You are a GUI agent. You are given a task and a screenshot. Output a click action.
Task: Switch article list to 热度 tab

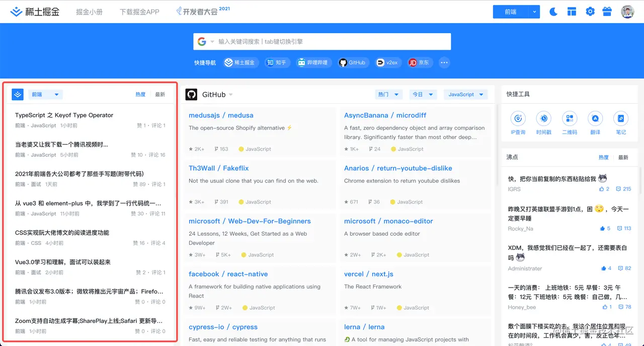click(x=140, y=94)
